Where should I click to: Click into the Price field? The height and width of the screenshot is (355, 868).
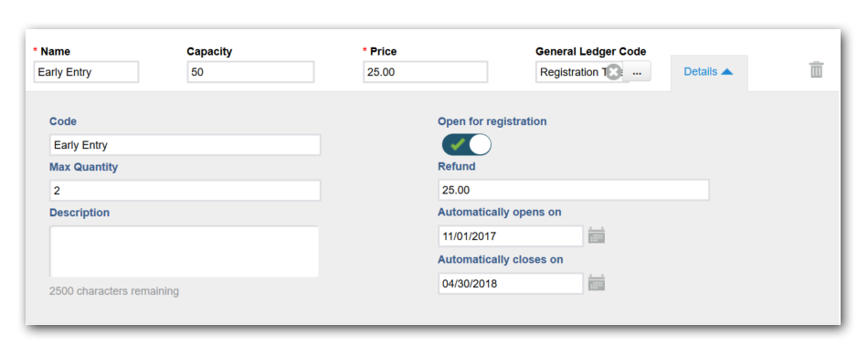(425, 72)
